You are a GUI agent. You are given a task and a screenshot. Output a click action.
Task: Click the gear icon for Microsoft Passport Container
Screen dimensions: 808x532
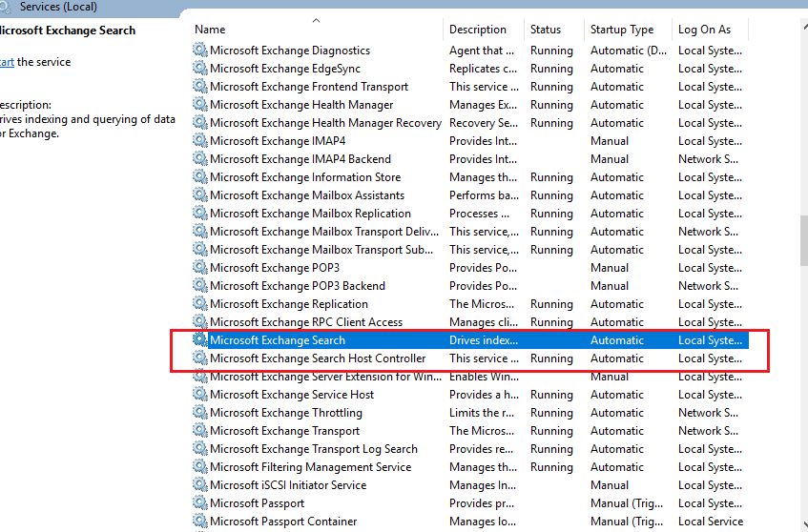200,521
